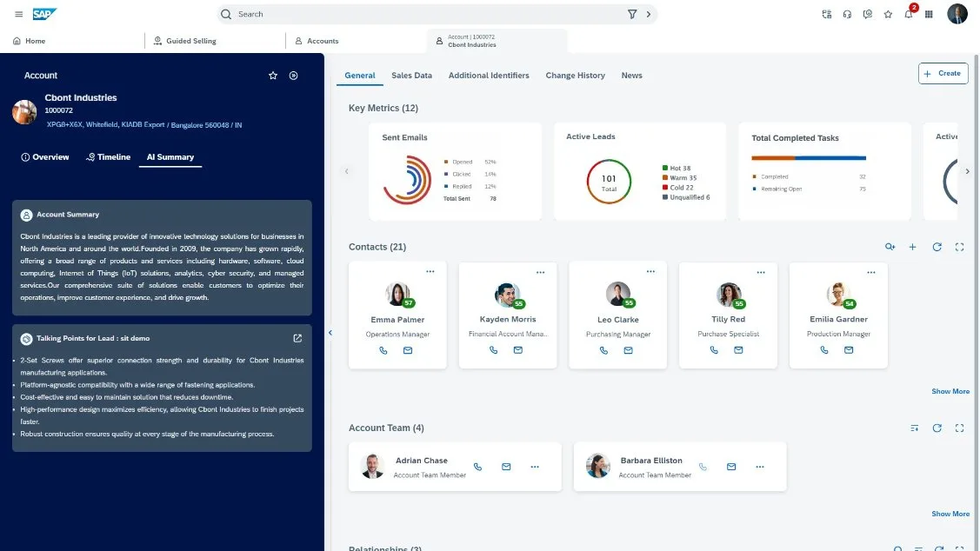Mark Cbont Industries account as favorite

[272, 75]
